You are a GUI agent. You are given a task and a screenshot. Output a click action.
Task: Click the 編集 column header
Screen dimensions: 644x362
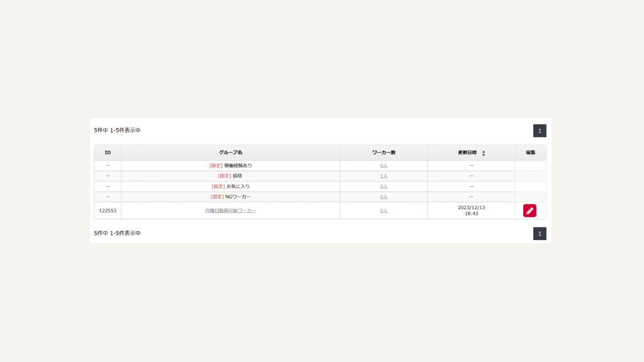point(531,153)
